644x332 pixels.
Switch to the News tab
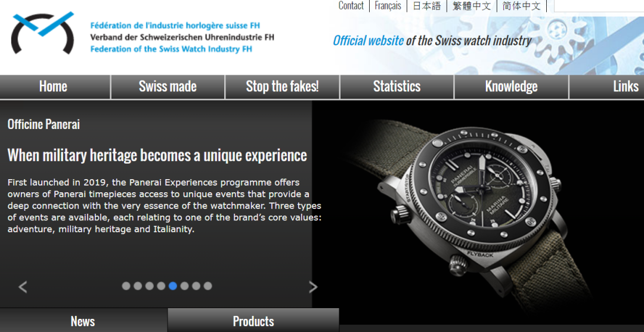coord(83,321)
